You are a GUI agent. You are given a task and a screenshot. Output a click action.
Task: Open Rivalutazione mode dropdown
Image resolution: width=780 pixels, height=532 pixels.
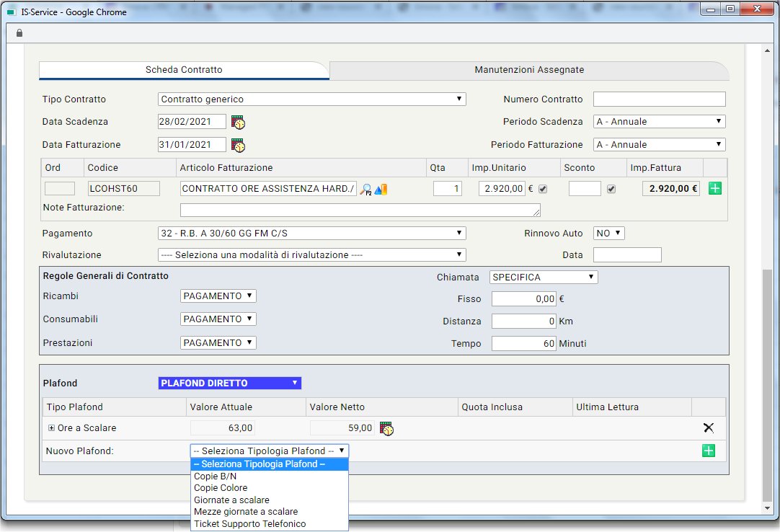[x=312, y=254]
